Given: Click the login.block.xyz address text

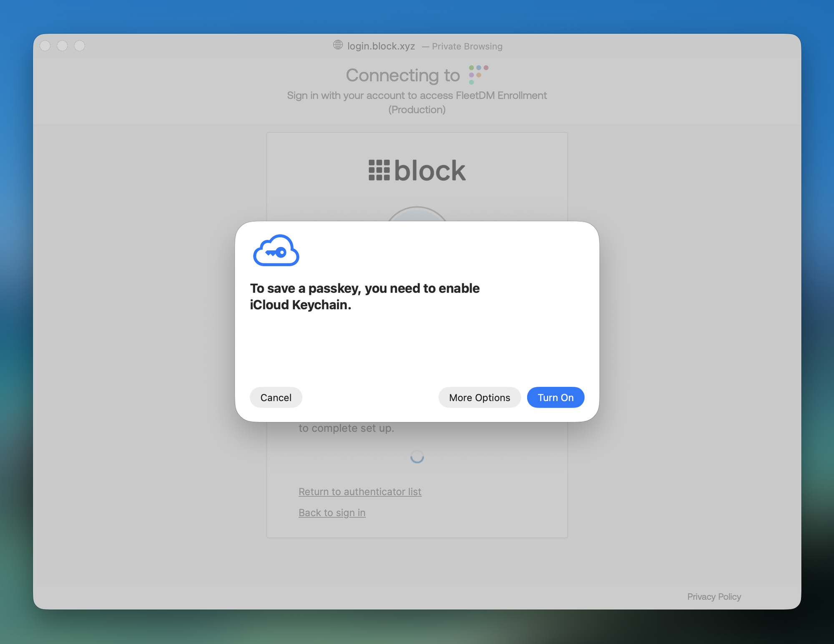Looking at the screenshot, I should pos(381,46).
